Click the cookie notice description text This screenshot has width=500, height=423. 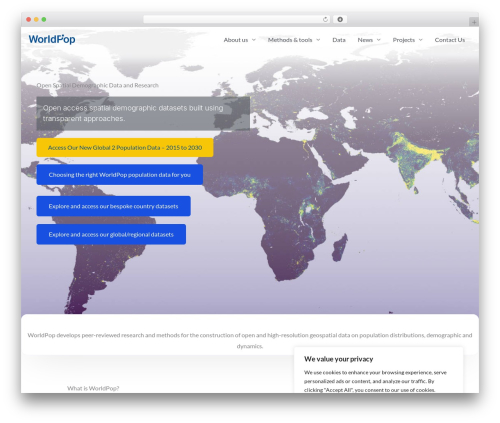click(375, 381)
